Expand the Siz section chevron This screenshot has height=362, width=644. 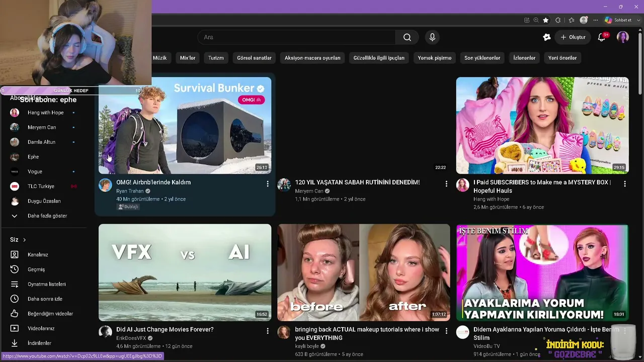tap(24, 240)
